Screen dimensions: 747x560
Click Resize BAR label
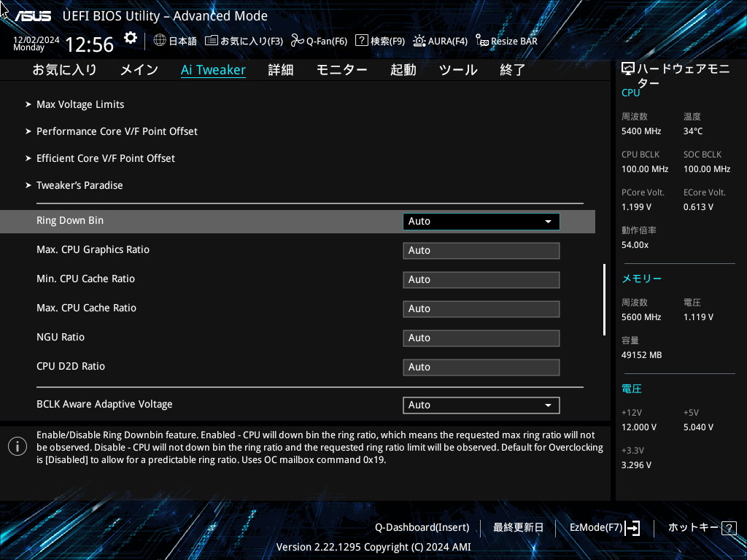coord(514,42)
